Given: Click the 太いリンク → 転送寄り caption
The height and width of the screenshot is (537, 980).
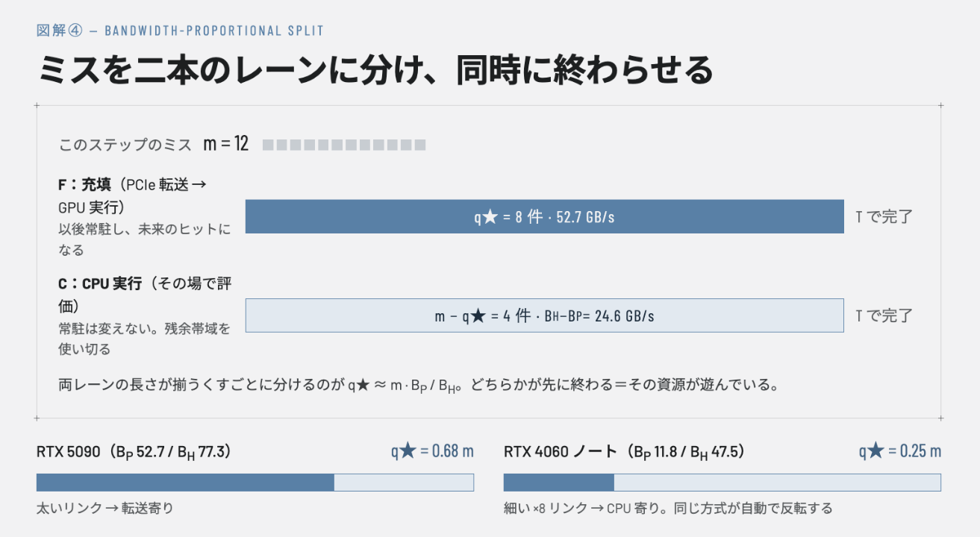Looking at the screenshot, I should 105,509.
